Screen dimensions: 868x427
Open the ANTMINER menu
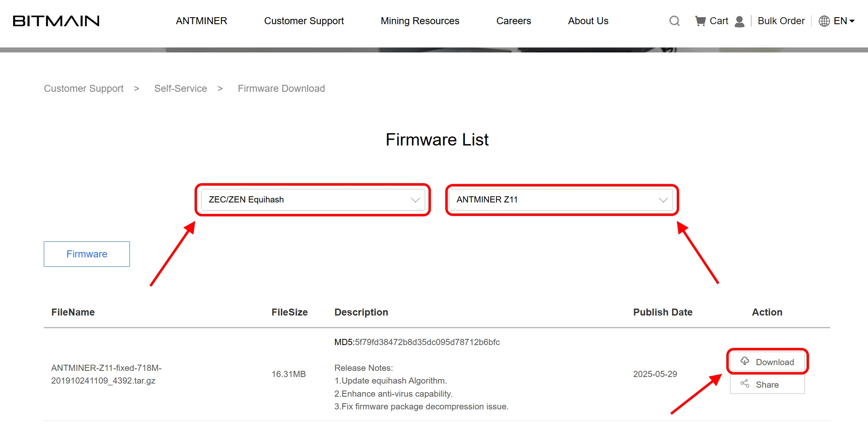(x=201, y=21)
